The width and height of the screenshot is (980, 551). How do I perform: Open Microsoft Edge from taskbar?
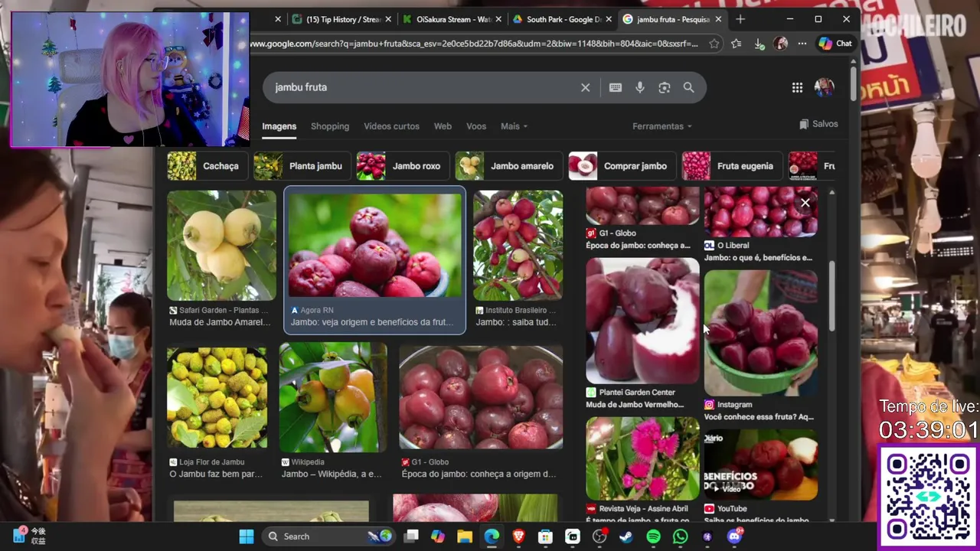pos(492,536)
